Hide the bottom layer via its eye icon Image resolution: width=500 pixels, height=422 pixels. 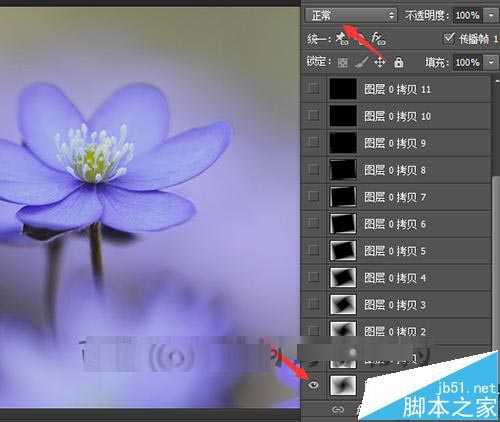(x=313, y=385)
